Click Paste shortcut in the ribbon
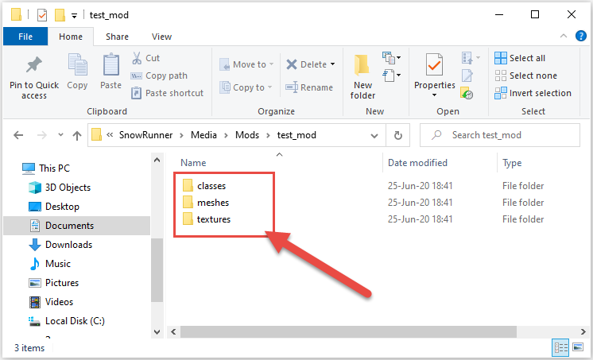 coord(167,93)
